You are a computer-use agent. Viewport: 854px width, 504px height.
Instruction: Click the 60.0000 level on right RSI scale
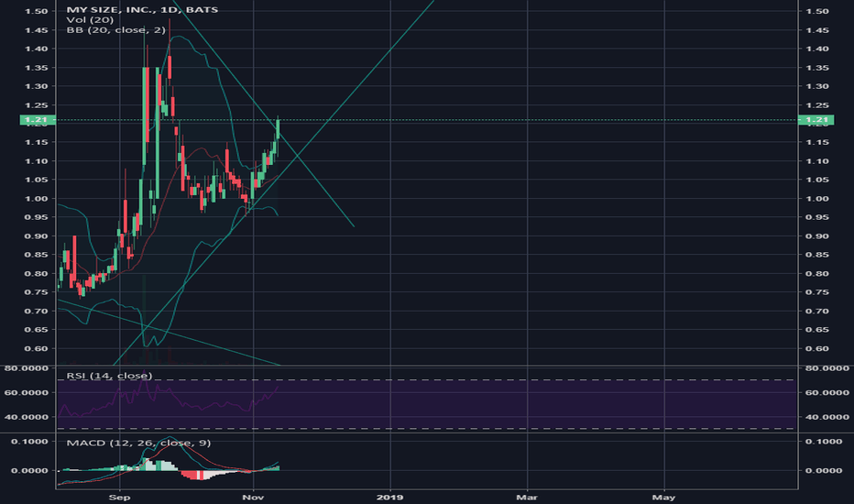click(x=827, y=392)
